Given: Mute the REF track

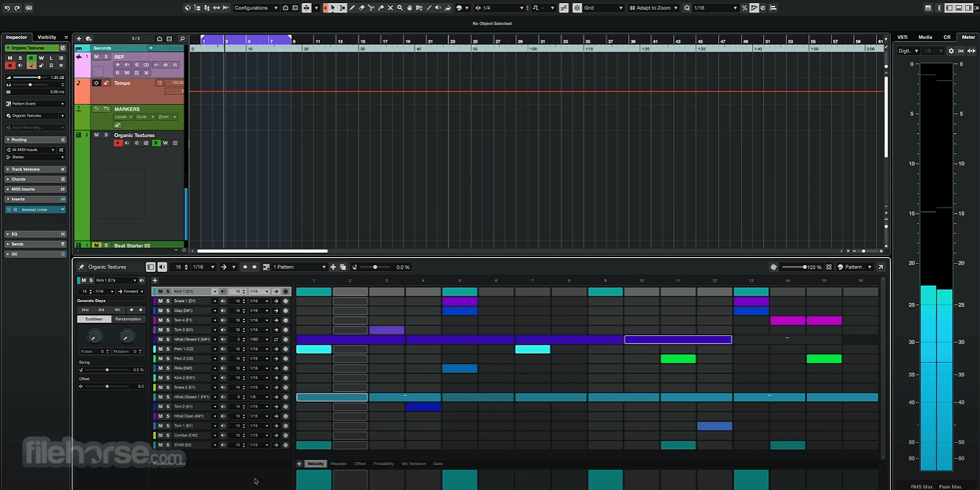Looking at the screenshot, I should click(x=97, y=57).
